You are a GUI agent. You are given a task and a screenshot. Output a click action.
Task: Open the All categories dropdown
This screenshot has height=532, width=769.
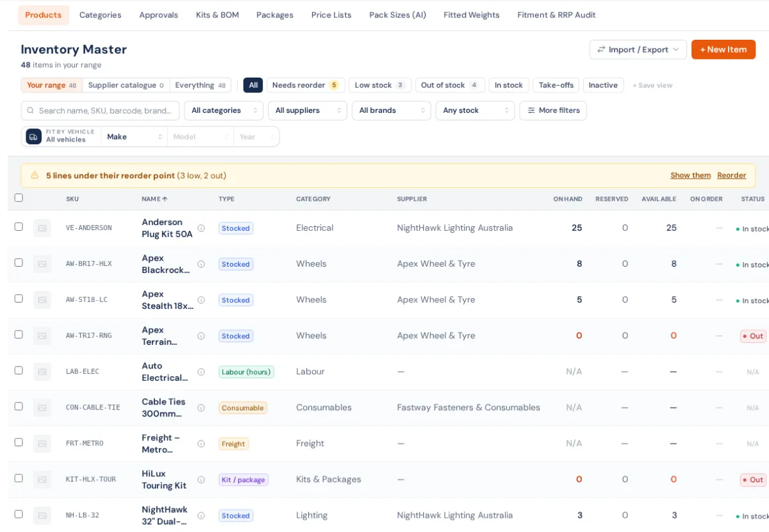[224, 110]
